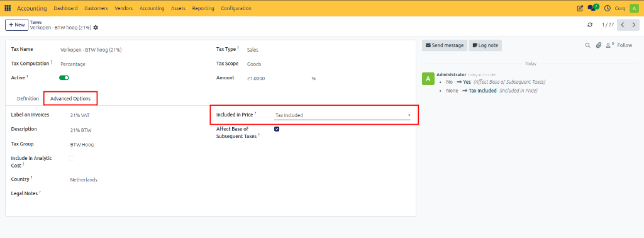Click the Log note button
The image size is (644, 238).
coord(486,45)
